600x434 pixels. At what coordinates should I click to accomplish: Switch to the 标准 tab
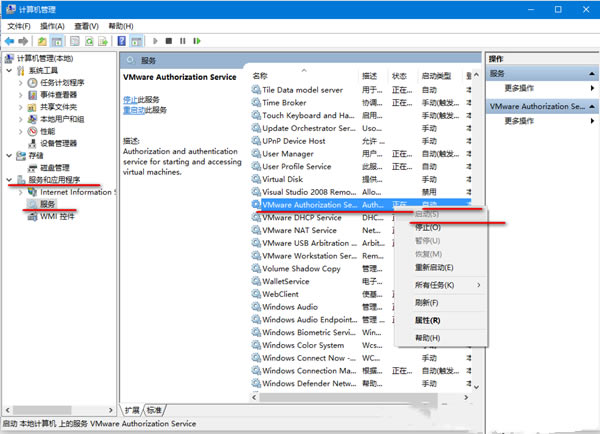point(154,410)
